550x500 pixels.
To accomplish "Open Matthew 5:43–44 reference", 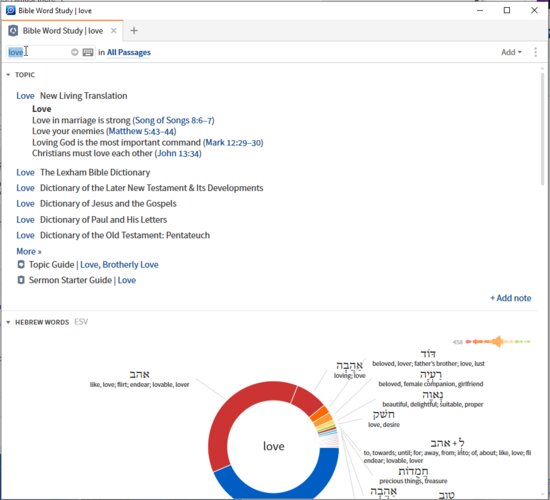I will [141, 131].
